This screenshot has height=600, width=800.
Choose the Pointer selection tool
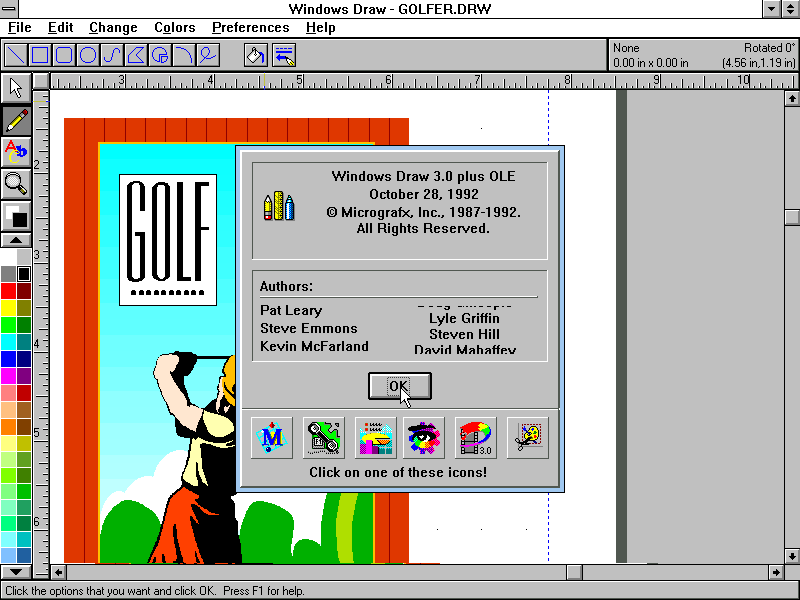pyautogui.click(x=16, y=88)
